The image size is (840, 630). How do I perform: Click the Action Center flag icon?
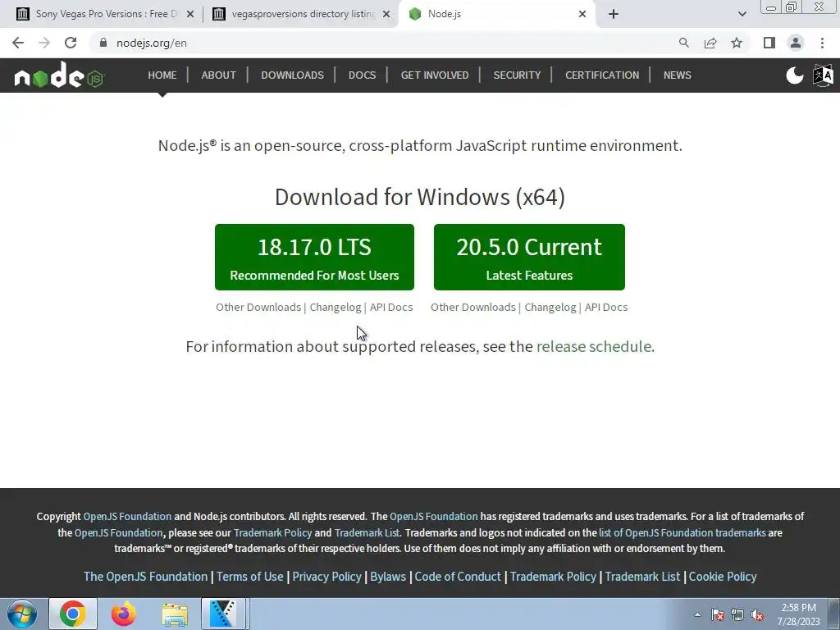(718, 615)
